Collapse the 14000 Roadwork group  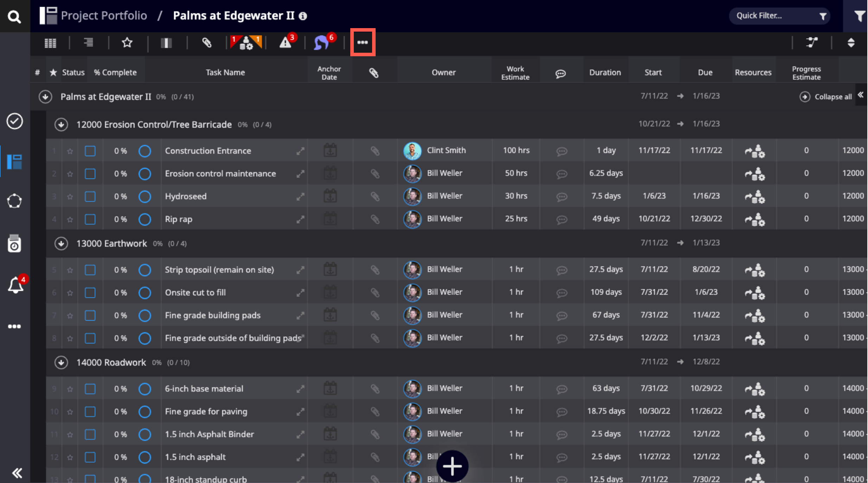(61, 362)
